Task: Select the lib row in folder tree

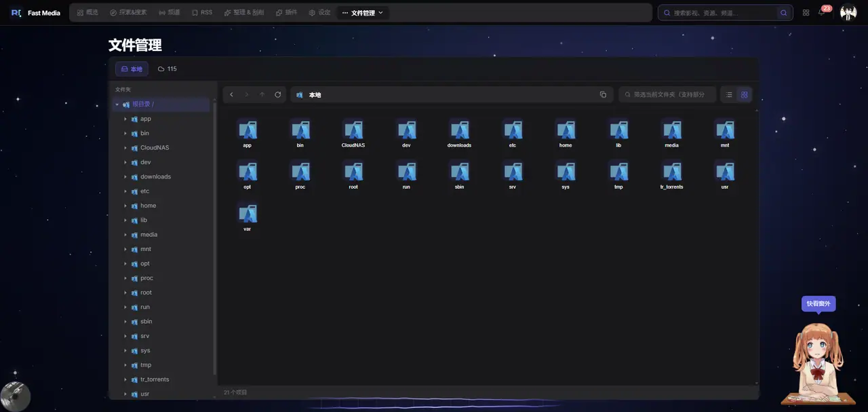Action: (x=161, y=220)
